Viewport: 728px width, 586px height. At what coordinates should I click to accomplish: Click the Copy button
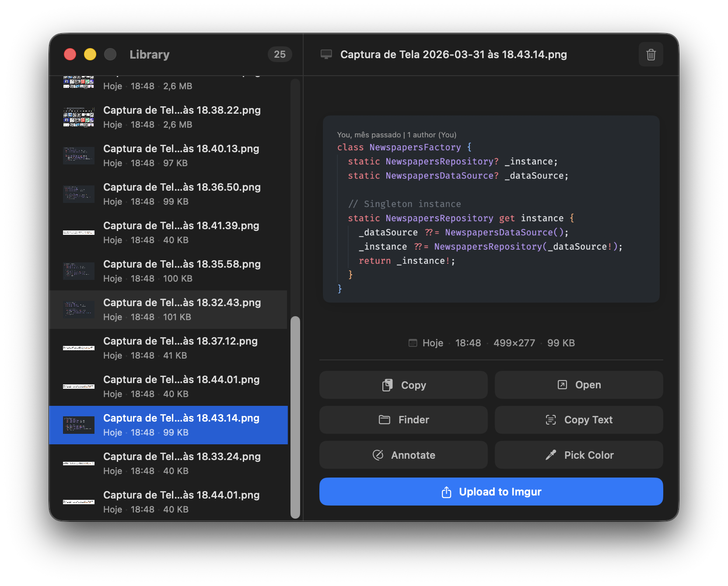click(x=403, y=385)
